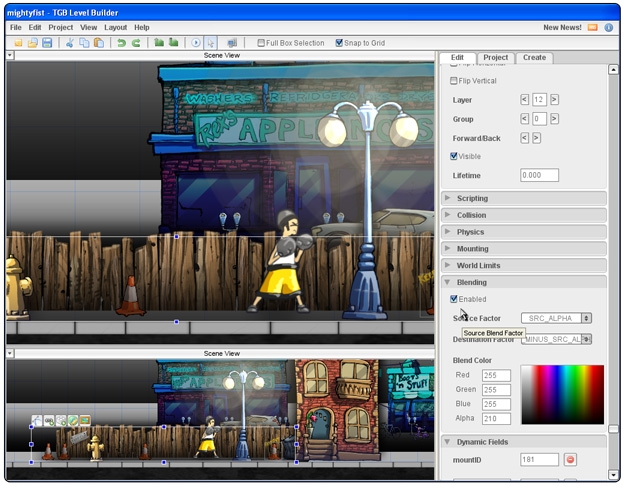Select the Edit tab

tap(457, 57)
